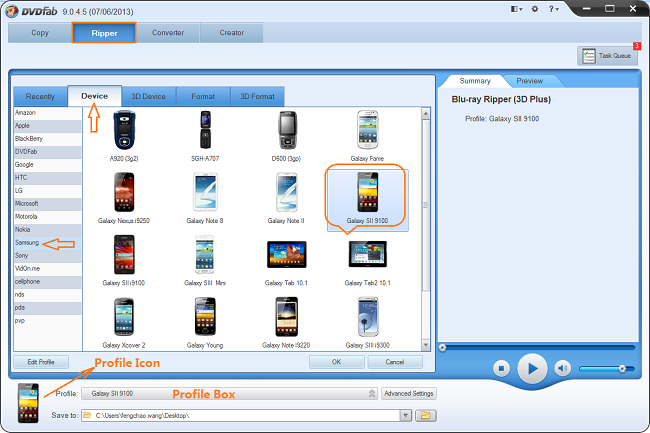The width and height of the screenshot is (650, 433).
Task: Open the 3D Format tab
Action: (x=257, y=97)
